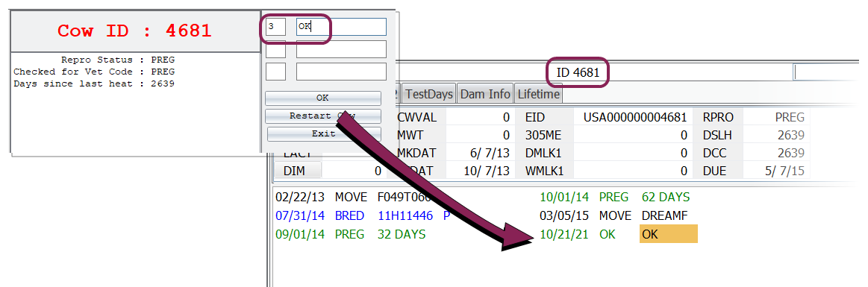Click the command input box at top right
Viewport: 868px width, 287px height.
(x=831, y=72)
